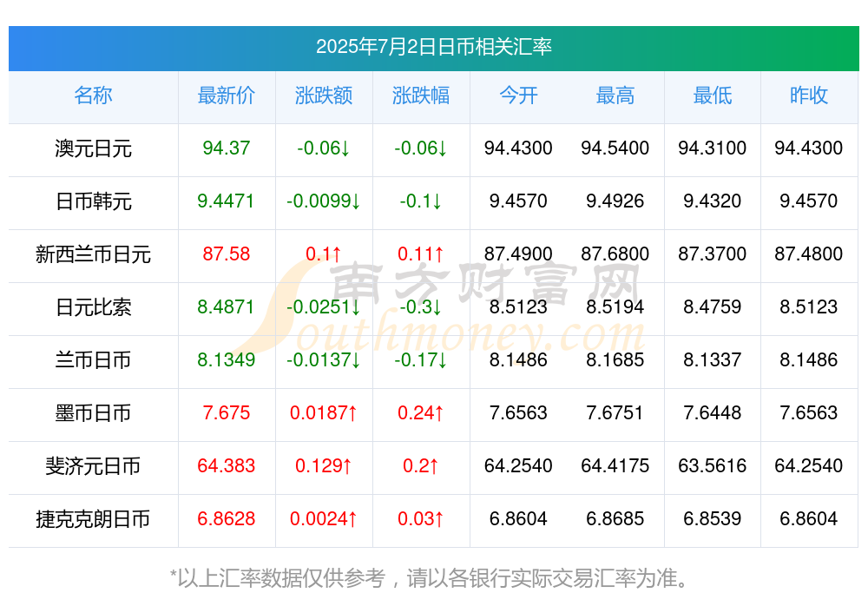Click change amount -0.0137↓
Image resolution: width=868 pixels, height=606 pixels.
pyautogui.click(x=323, y=359)
